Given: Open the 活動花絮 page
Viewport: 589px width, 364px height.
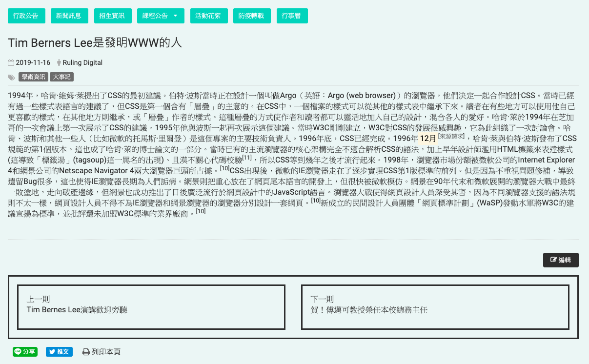Looking at the screenshot, I should tap(208, 16).
